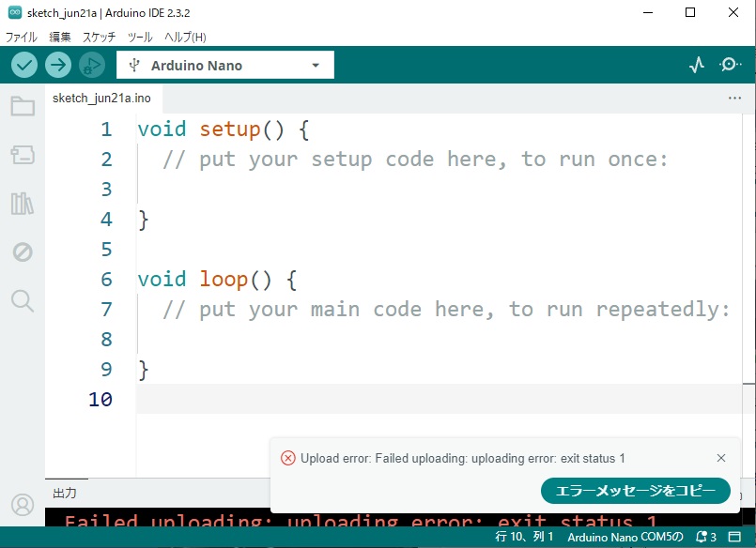Open the Serial Monitor icon

click(730, 65)
